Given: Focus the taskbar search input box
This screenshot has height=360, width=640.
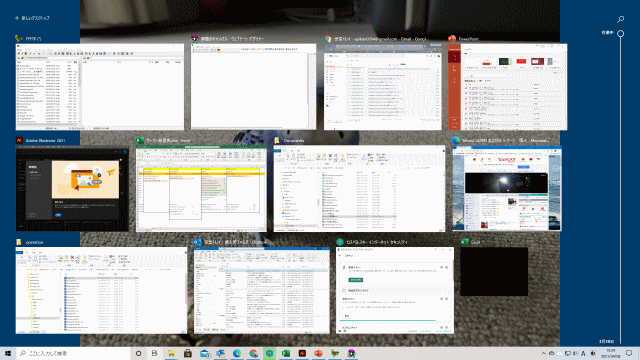Looking at the screenshot, I should pos(73,353).
